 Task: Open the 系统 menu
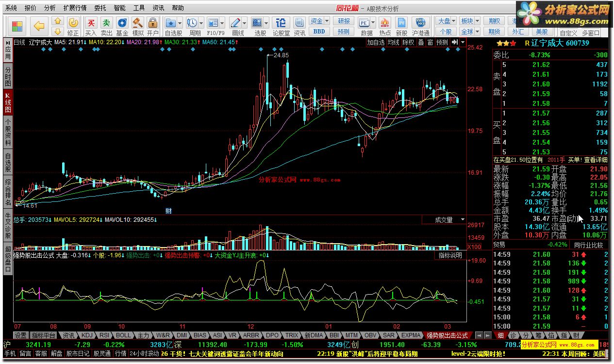[x=11, y=8]
